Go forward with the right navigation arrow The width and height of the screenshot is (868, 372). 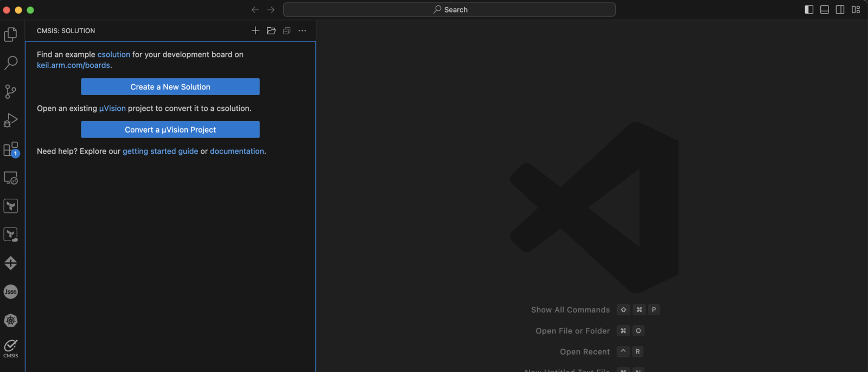tap(271, 10)
